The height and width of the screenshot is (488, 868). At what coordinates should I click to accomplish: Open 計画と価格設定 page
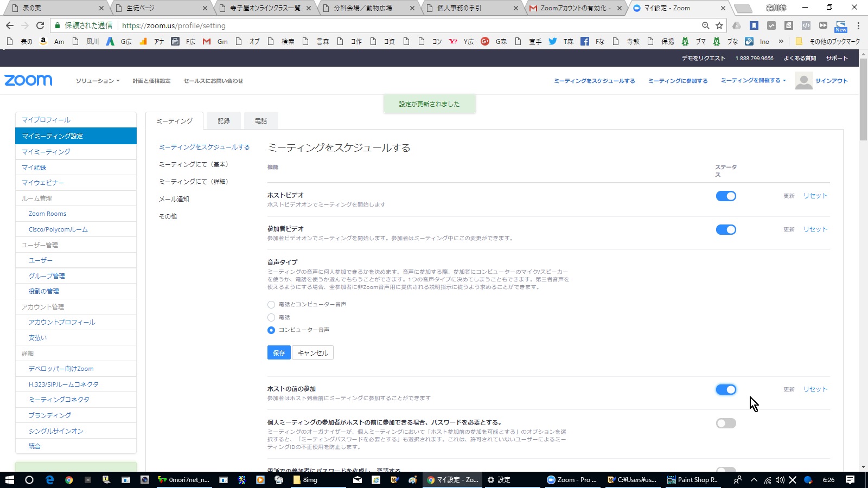pos(151,81)
